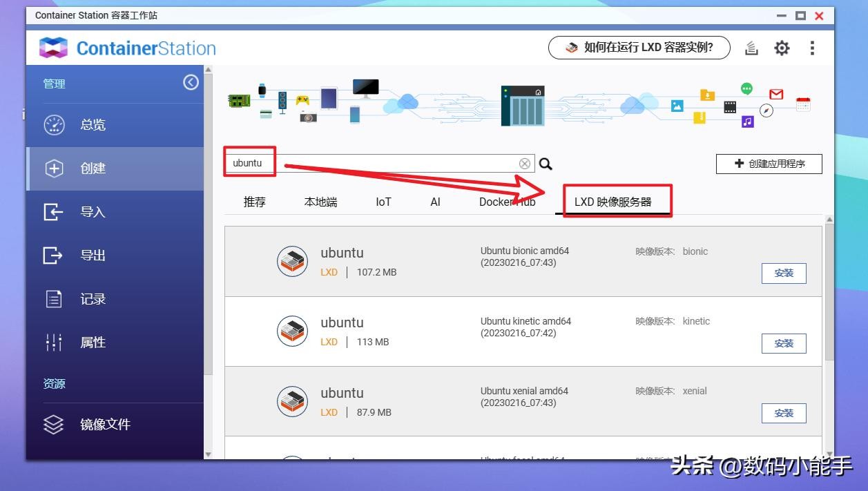This screenshot has width=868, height=491.
Task: Open the Properties (属性) page
Action: (93, 343)
